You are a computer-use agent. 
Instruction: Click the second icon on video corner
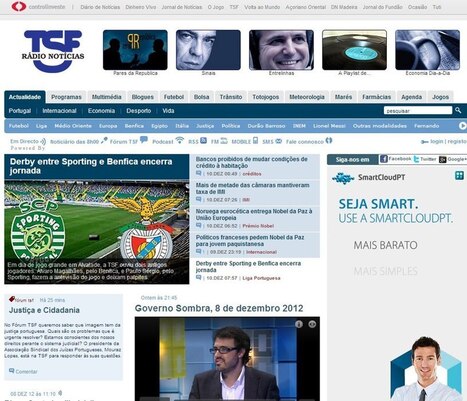point(312,324)
